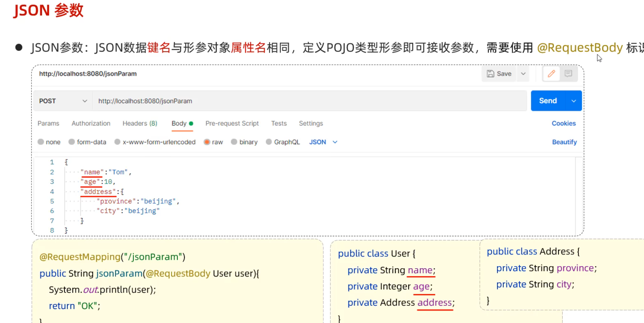644x323 pixels.
Task: Select the GraphQL radio button
Action: (x=269, y=142)
